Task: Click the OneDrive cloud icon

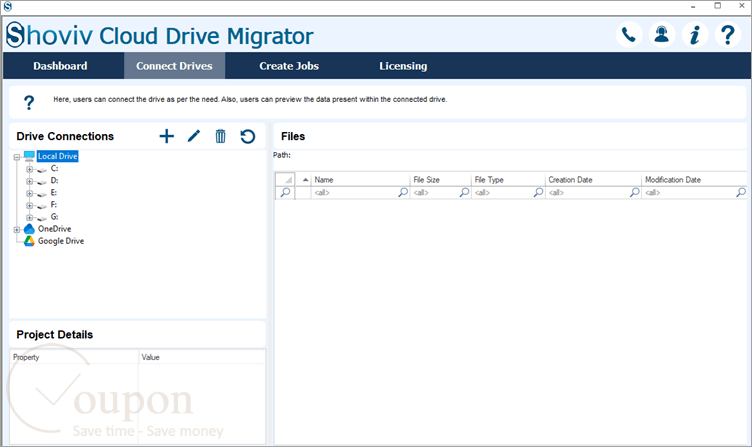Action: (x=29, y=229)
